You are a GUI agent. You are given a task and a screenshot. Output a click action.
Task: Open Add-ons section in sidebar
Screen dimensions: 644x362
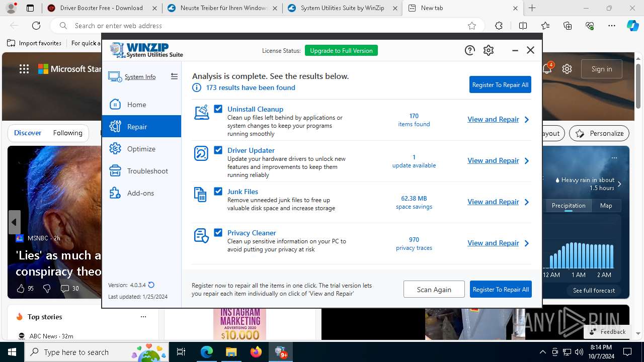click(x=141, y=193)
